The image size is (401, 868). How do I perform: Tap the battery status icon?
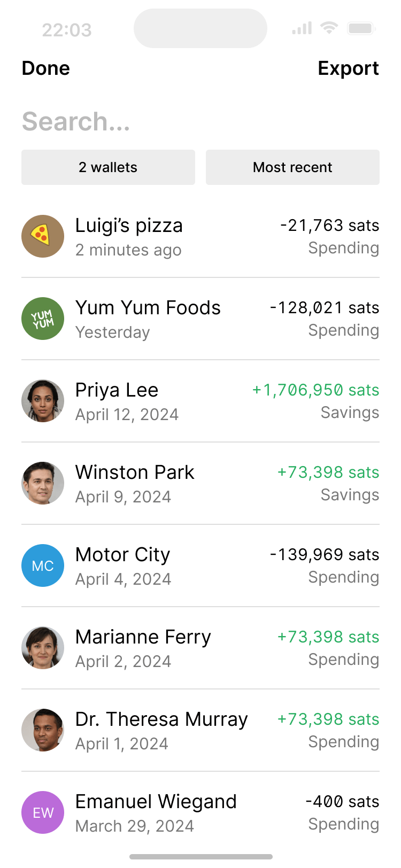pos(361,28)
